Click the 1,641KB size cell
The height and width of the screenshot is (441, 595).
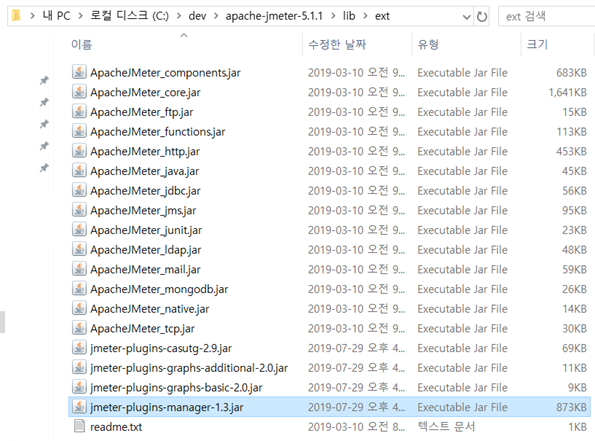[x=568, y=92]
